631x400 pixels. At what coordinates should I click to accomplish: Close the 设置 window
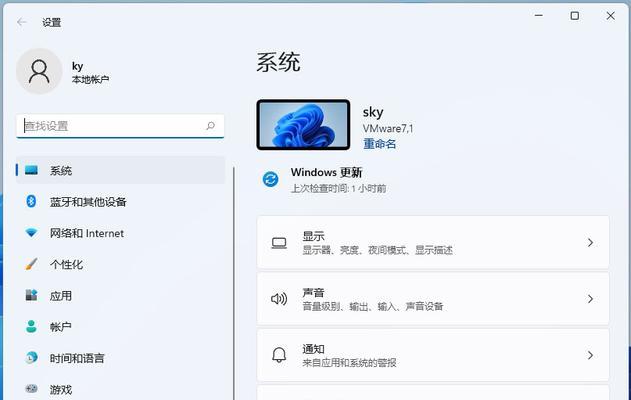pyautogui.click(x=610, y=16)
